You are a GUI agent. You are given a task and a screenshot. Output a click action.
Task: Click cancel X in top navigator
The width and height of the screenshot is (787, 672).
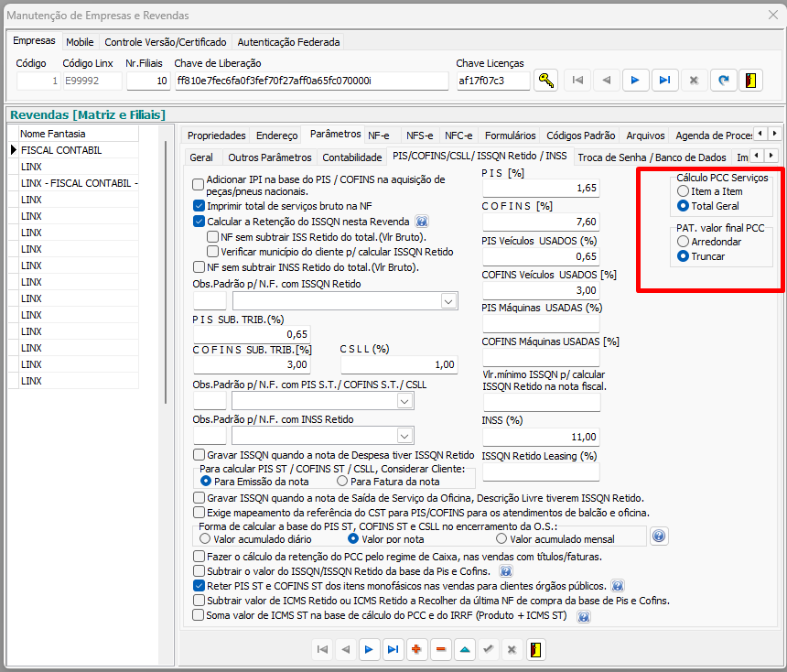pyautogui.click(x=694, y=81)
